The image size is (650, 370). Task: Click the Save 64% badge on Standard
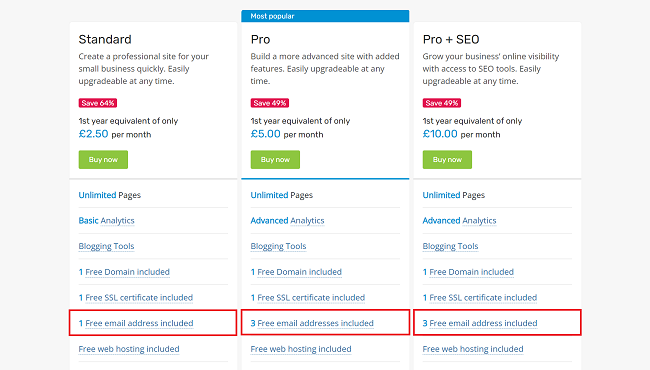98,103
